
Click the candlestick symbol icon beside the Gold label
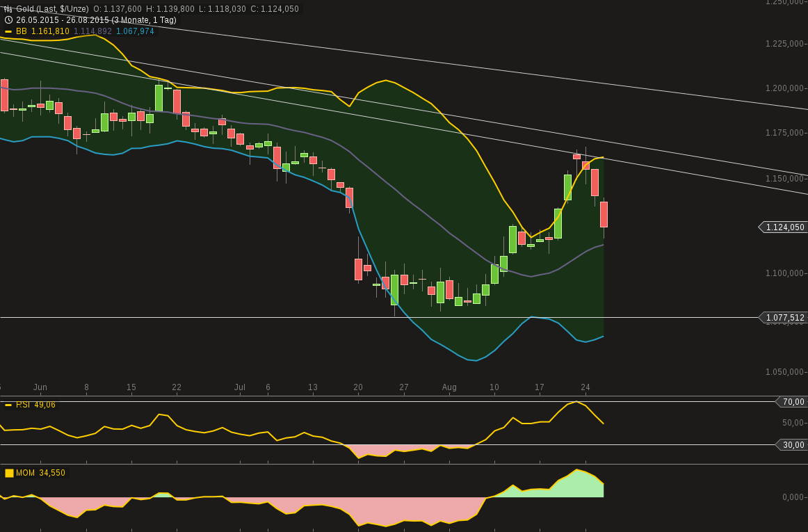click(x=8, y=8)
